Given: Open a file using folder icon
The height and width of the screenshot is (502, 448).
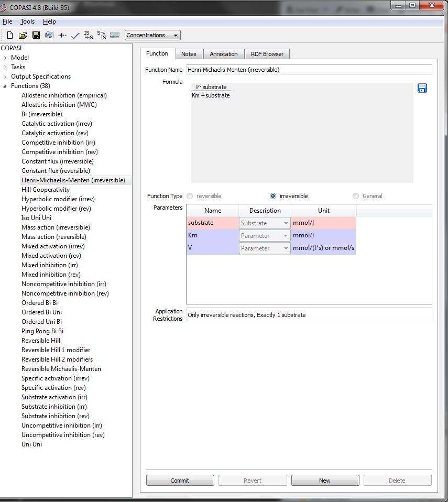Looking at the screenshot, I should click(23, 36).
